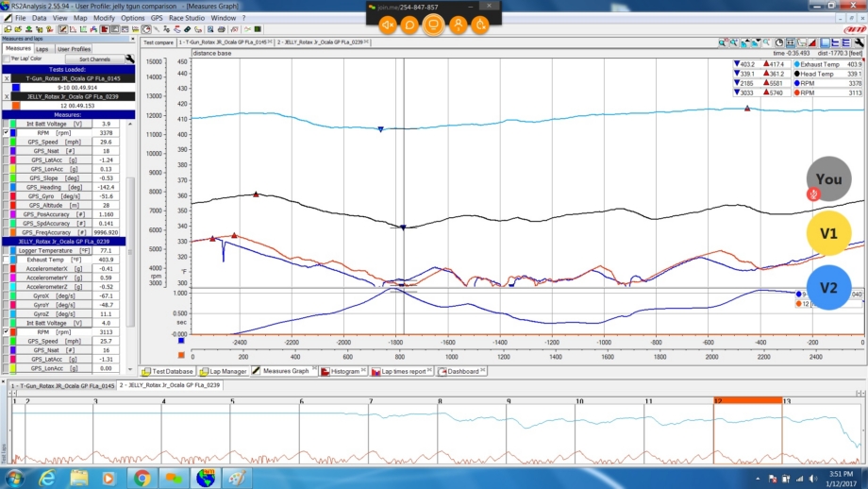868x489 pixels.
Task: Open the Test Database tab
Action: (168, 371)
